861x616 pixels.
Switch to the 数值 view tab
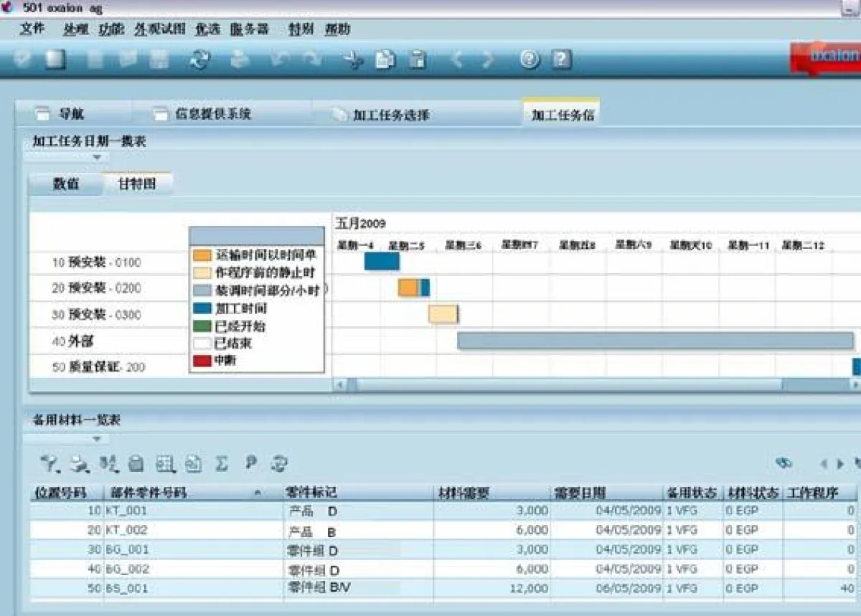click(x=65, y=184)
